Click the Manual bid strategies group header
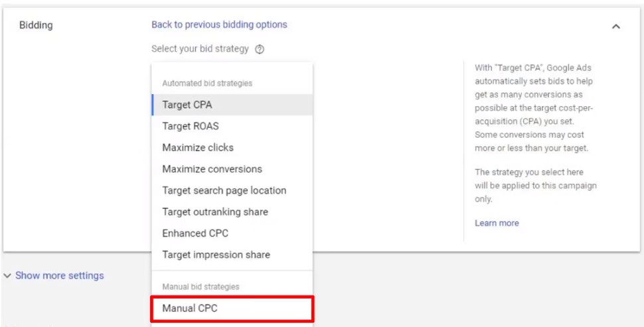This screenshot has width=644, height=327. click(201, 287)
